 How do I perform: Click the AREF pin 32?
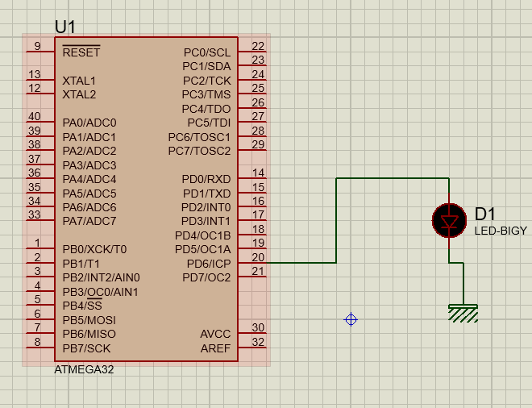point(253,348)
